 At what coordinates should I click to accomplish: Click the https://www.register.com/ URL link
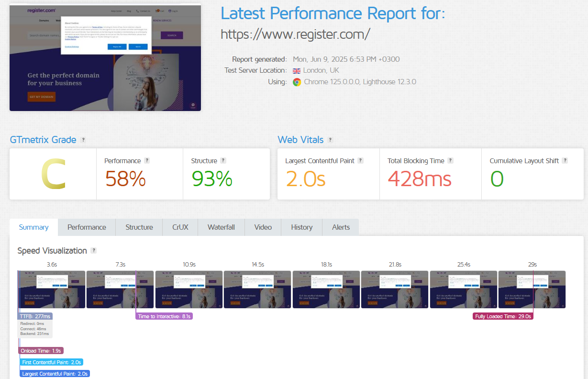[x=295, y=34]
